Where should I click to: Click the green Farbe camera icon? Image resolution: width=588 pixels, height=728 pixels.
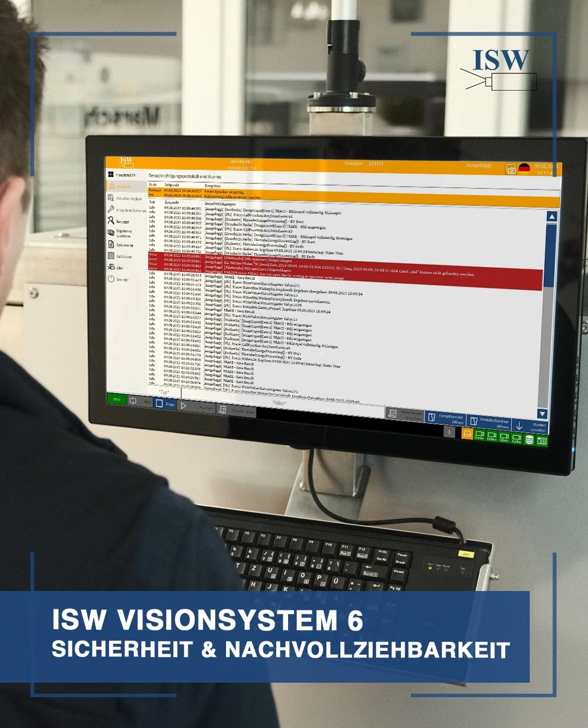[x=517, y=438]
